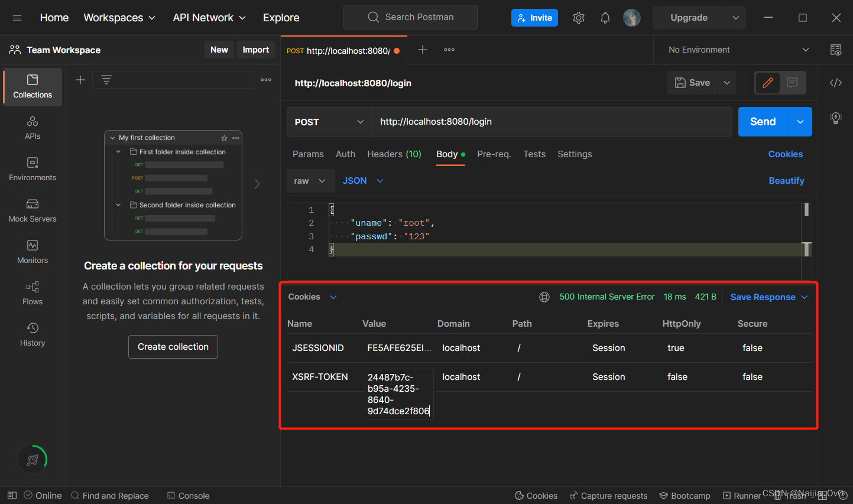Open the tab bar three-dot options
853x504 pixels.
(449, 50)
